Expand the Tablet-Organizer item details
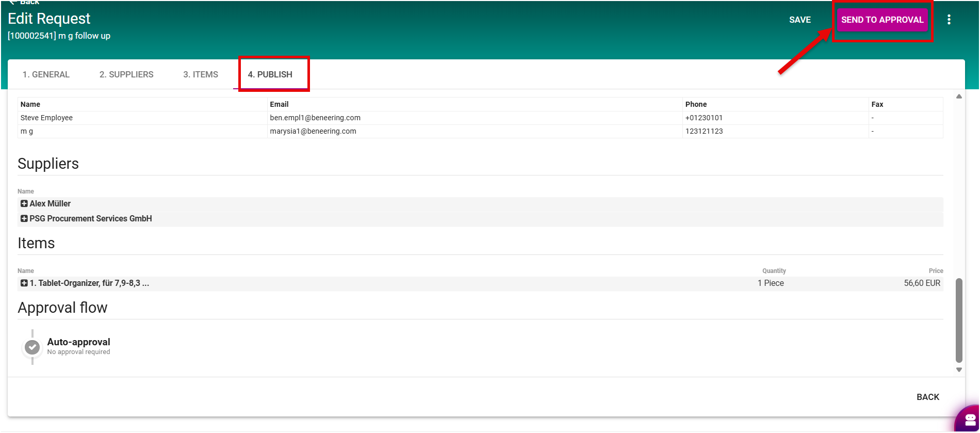 pyautogui.click(x=24, y=283)
